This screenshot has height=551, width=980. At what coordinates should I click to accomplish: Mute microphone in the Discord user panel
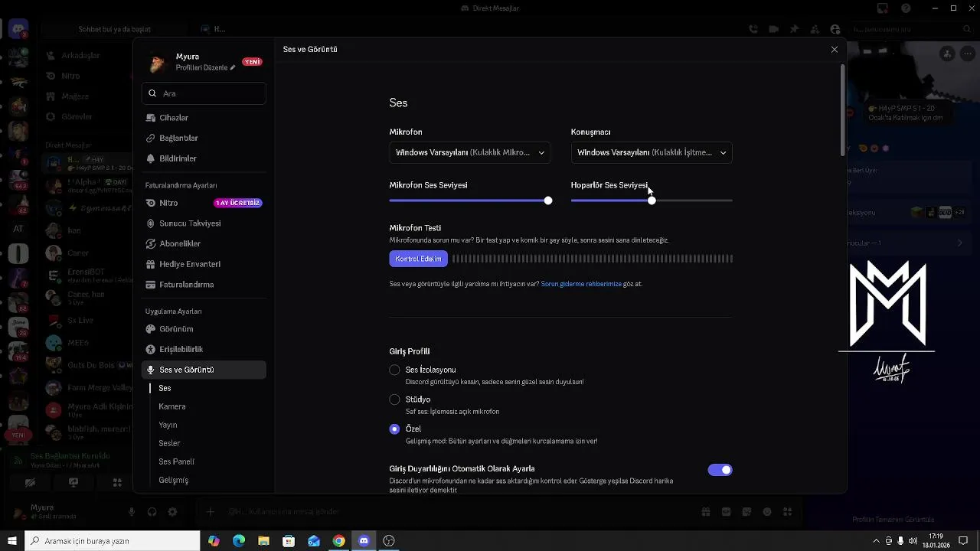click(132, 512)
